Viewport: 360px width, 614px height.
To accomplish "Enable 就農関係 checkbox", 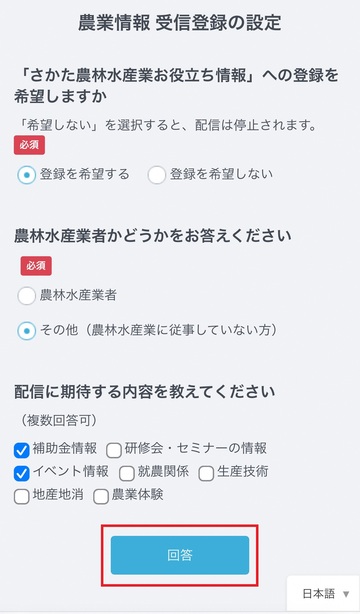I will pyautogui.click(x=127, y=474).
